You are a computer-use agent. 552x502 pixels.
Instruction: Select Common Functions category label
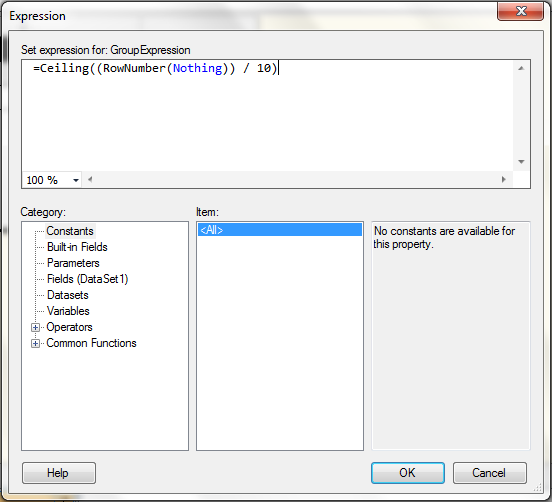click(x=91, y=343)
